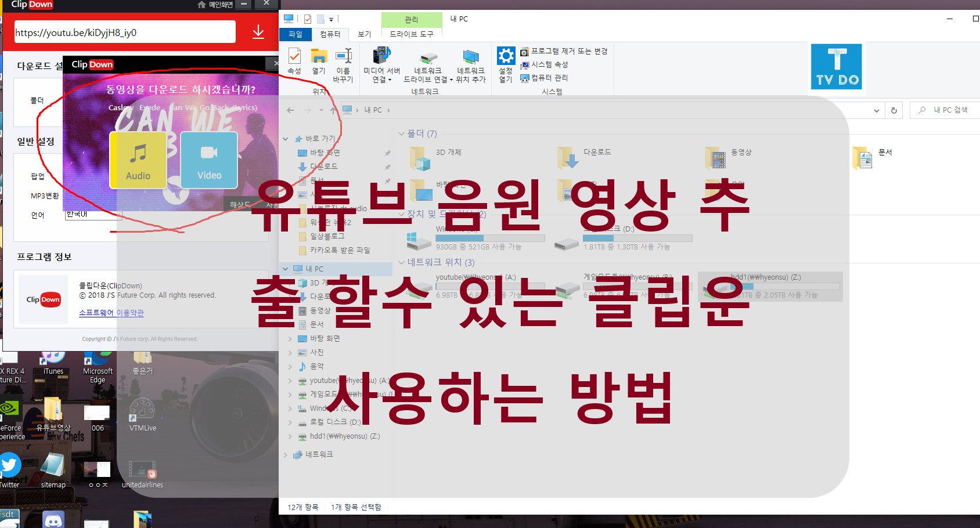Click the 속성 properties ribbon icon
The height and width of the screenshot is (528, 980).
294,61
